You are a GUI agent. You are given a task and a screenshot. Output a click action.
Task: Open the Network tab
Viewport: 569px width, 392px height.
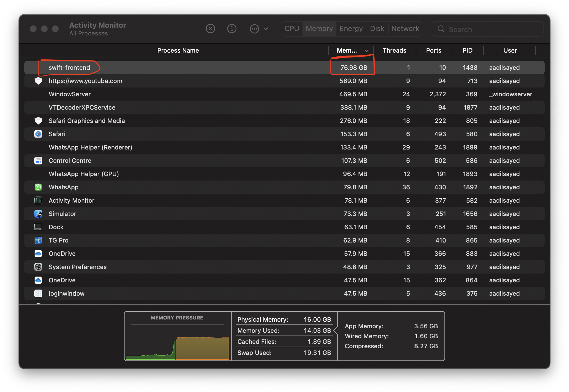(x=405, y=29)
